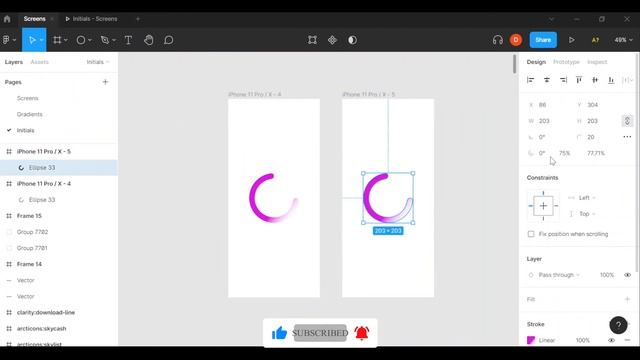640x360 pixels.
Task: Click the Present play icon
Action: tap(571, 40)
